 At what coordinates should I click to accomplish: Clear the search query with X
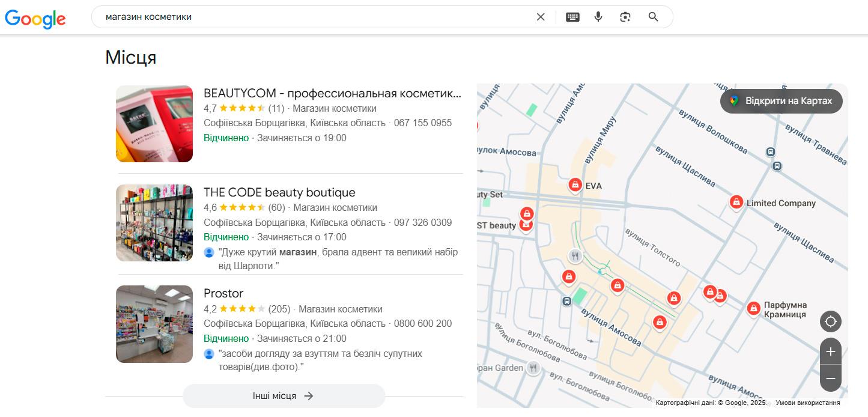tap(541, 17)
